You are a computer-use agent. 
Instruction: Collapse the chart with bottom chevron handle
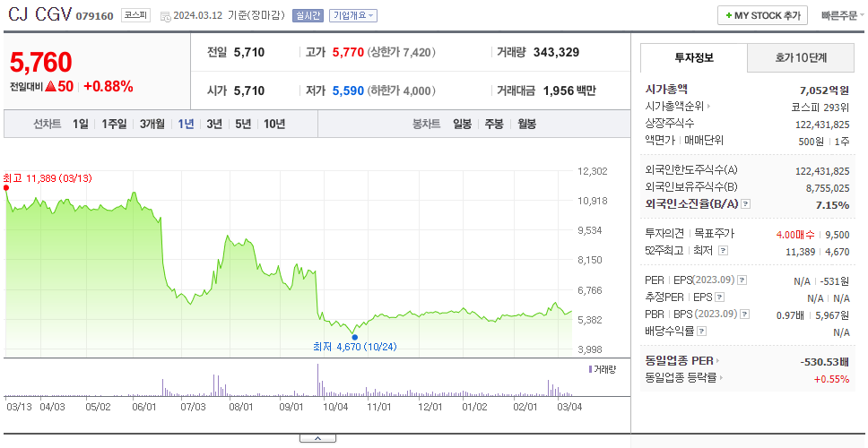coord(317,438)
